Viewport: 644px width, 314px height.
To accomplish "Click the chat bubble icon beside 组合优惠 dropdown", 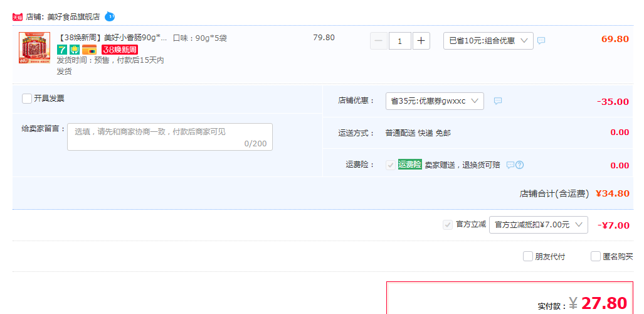I will point(541,41).
